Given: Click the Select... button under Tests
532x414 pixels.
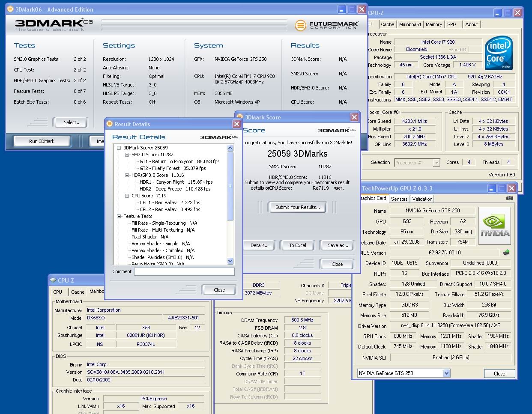Looking at the screenshot, I should [72, 122].
